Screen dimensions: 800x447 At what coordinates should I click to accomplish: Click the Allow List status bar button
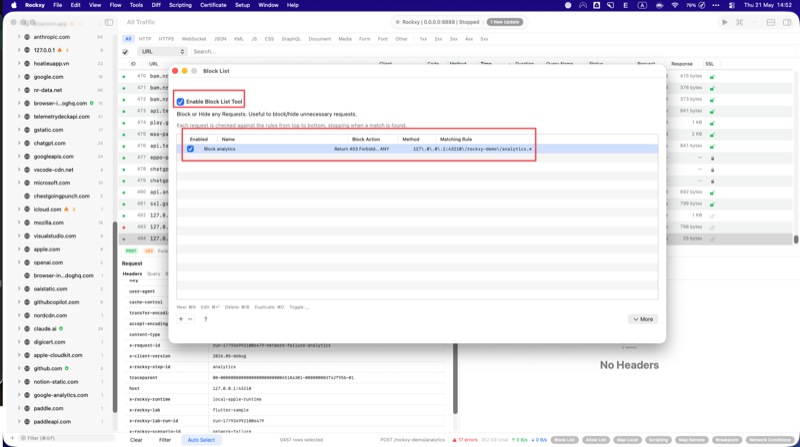point(595,440)
